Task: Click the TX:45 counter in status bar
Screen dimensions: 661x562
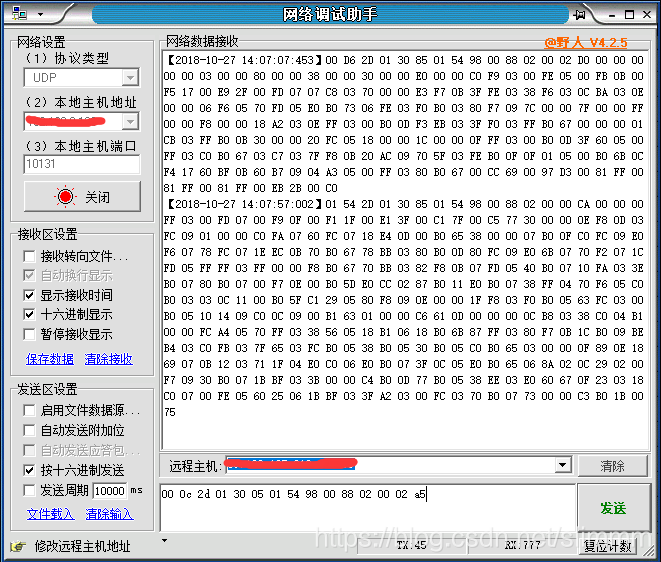Action: click(412, 545)
